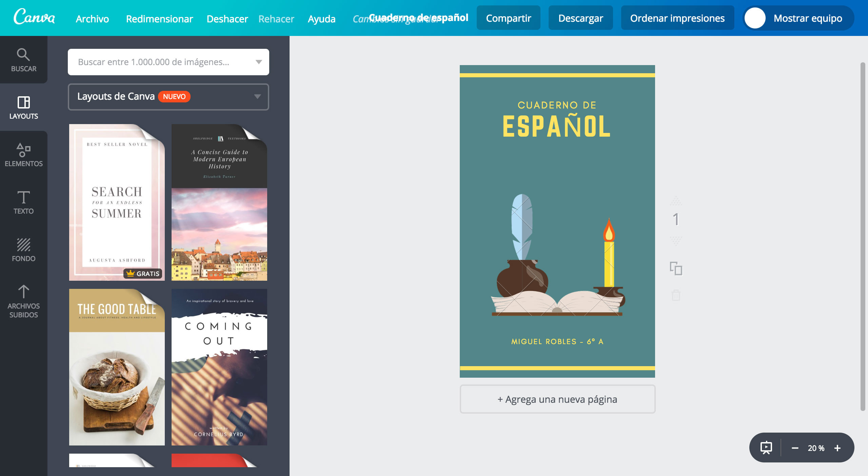Select the Coming Out layout
Viewport: 868px width, 476px height.
[219, 367]
